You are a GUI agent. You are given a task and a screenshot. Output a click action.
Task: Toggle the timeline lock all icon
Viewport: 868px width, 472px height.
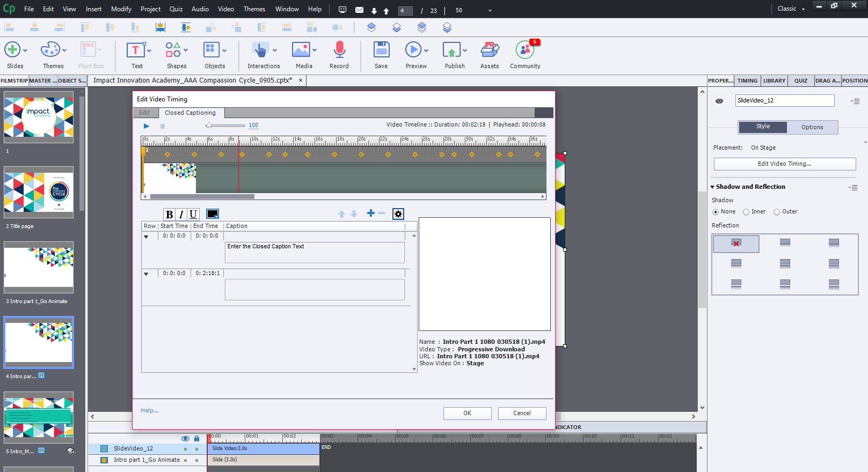coord(196,438)
